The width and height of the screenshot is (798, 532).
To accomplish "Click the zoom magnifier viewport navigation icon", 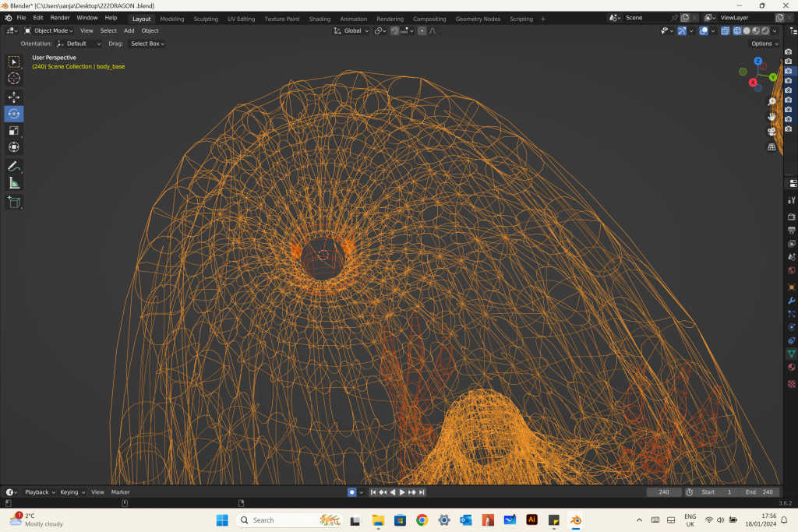I will 772,102.
